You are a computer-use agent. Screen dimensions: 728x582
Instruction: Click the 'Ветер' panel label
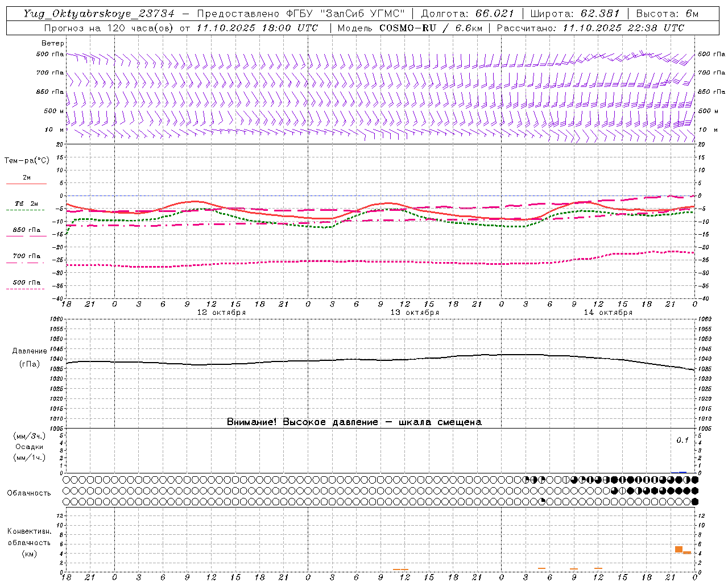pos(53,43)
